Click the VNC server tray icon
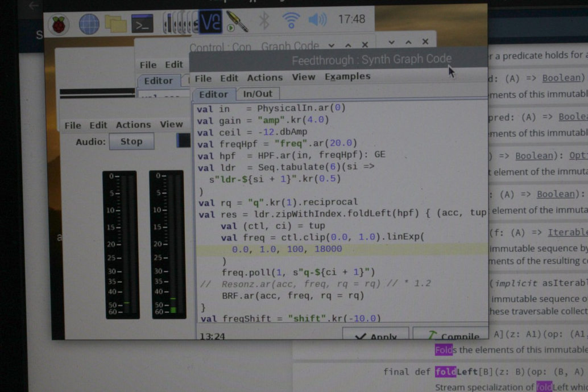The width and height of the screenshot is (588, 392). pyautogui.click(x=210, y=22)
